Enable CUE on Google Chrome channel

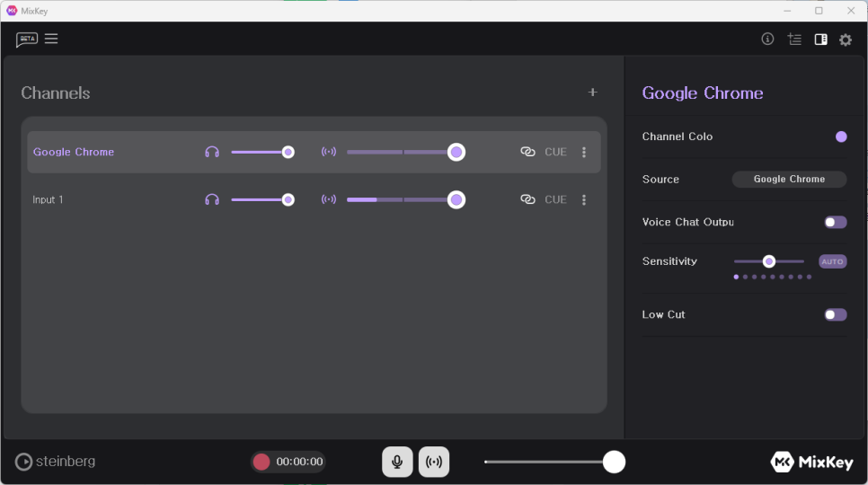pyautogui.click(x=556, y=152)
